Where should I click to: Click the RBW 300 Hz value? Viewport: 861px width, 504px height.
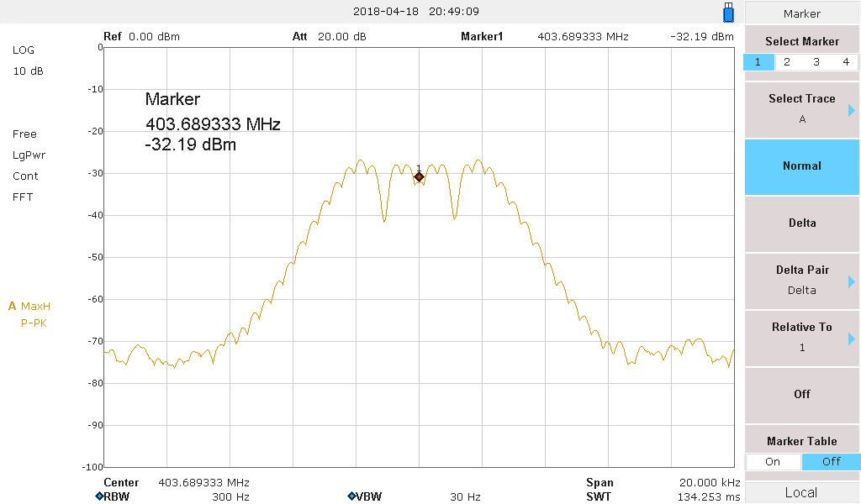coord(230,497)
